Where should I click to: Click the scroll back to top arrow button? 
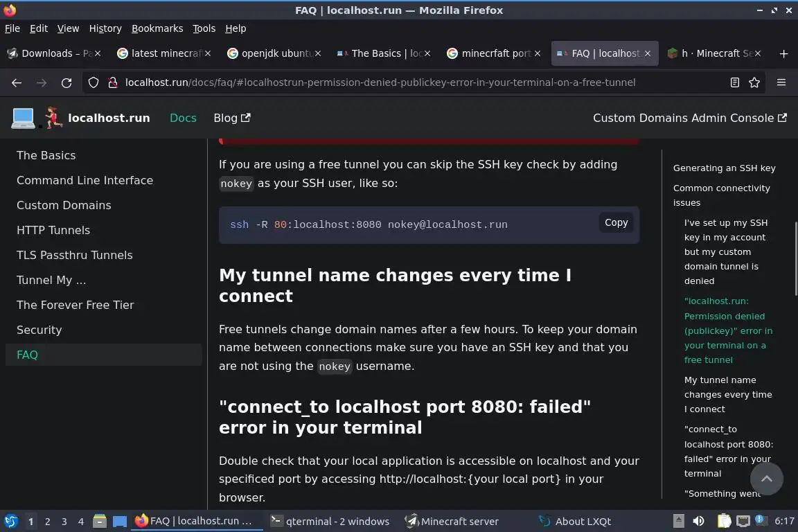coord(766,479)
